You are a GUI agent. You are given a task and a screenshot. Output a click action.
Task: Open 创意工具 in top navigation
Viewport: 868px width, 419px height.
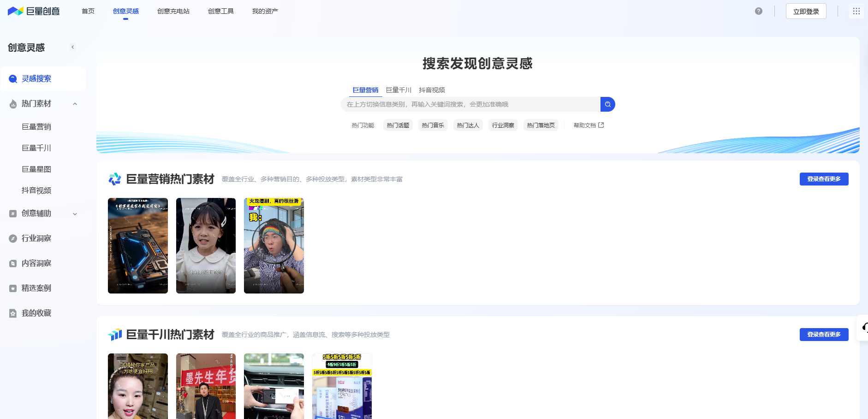click(221, 11)
